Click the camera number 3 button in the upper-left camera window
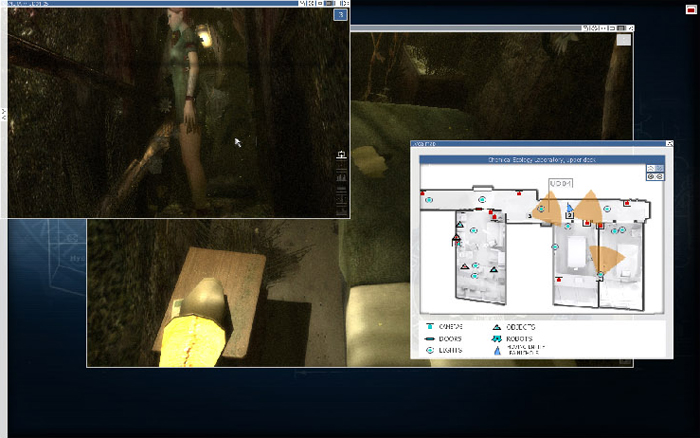 pos(341,15)
